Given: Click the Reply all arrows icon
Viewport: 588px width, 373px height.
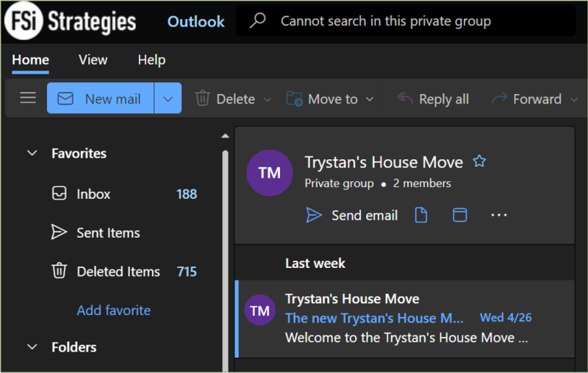Looking at the screenshot, I should pyautogui.click(x=405, y=98).
